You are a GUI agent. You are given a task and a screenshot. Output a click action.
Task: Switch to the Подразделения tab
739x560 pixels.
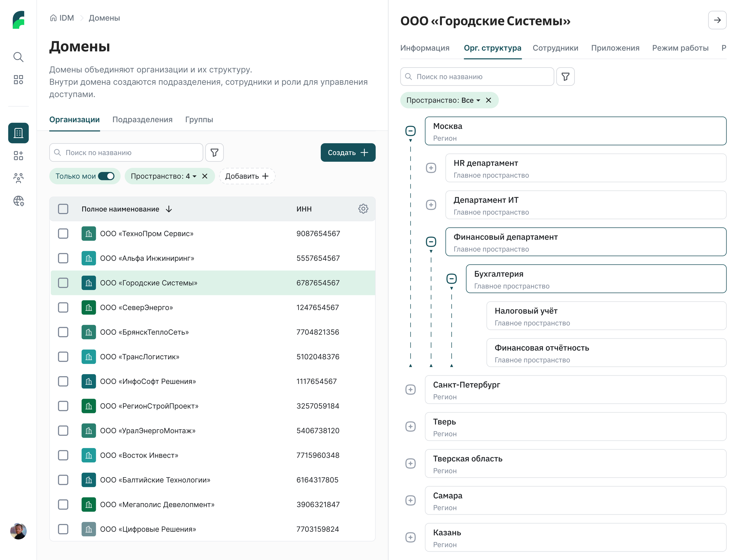[142, 120]
